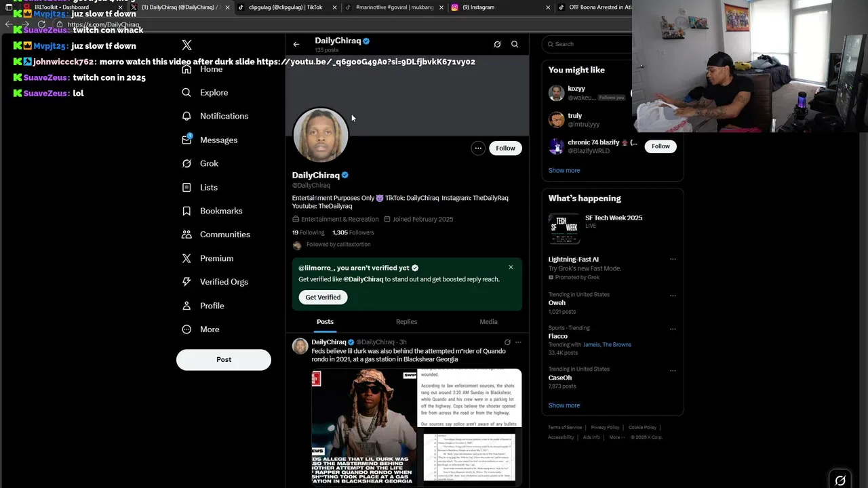The width and height of the screenshot is (868, 488).
Task: Search this profile with magnifier icon
Action: [515, 44]
